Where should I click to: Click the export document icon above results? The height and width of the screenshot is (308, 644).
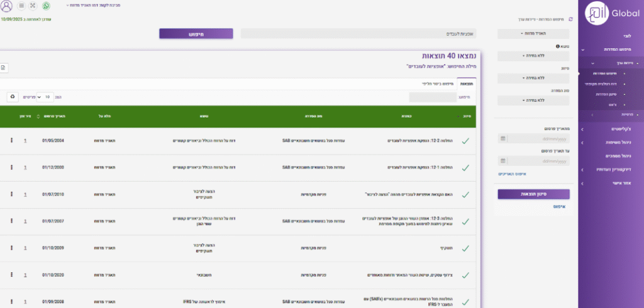point(4,67)
